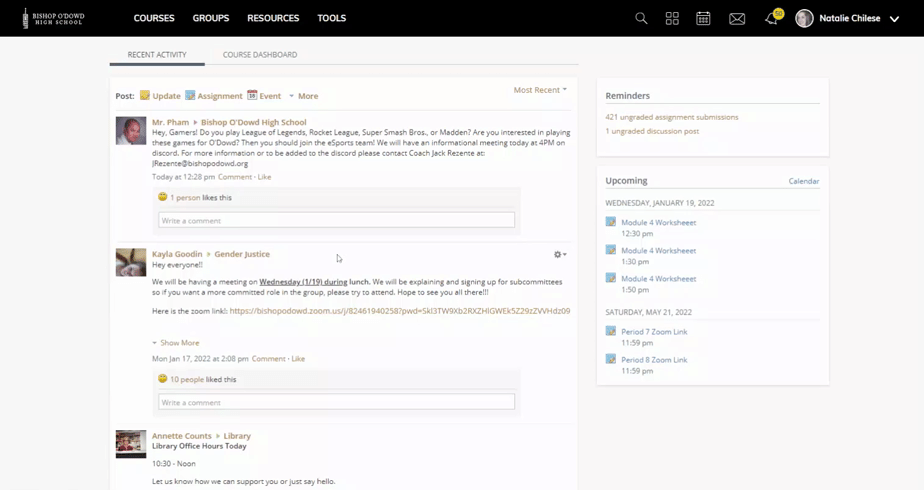
Task: Expand the Most Recent sort dropdown
Action: [x=540, y=90]
